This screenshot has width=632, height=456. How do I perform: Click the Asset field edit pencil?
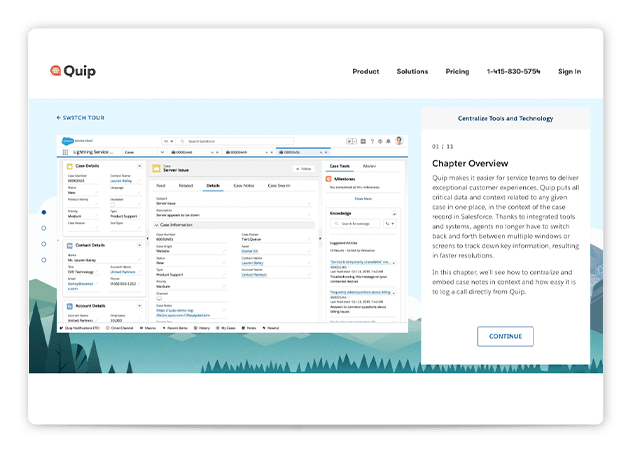(x=310, y=251)
